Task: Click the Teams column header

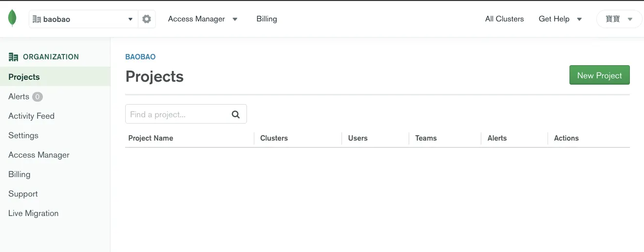Action: pyautogui.click(x=426, y=138)
